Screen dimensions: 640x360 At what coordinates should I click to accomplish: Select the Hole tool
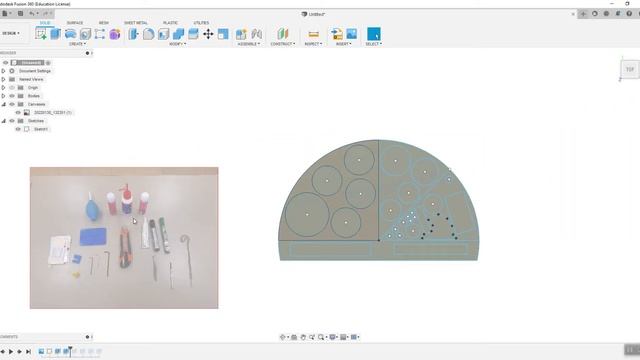pos(85,34)
